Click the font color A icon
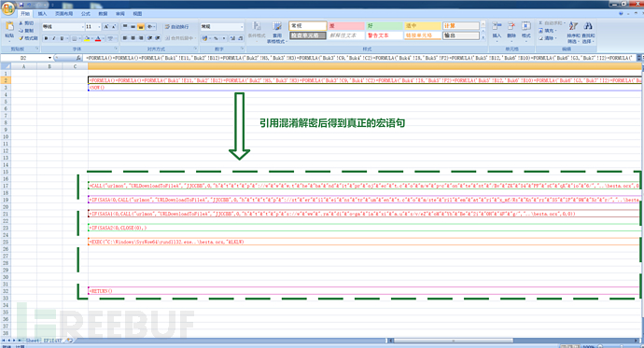This screenshot has width=644, height=348. pos(98,38)
